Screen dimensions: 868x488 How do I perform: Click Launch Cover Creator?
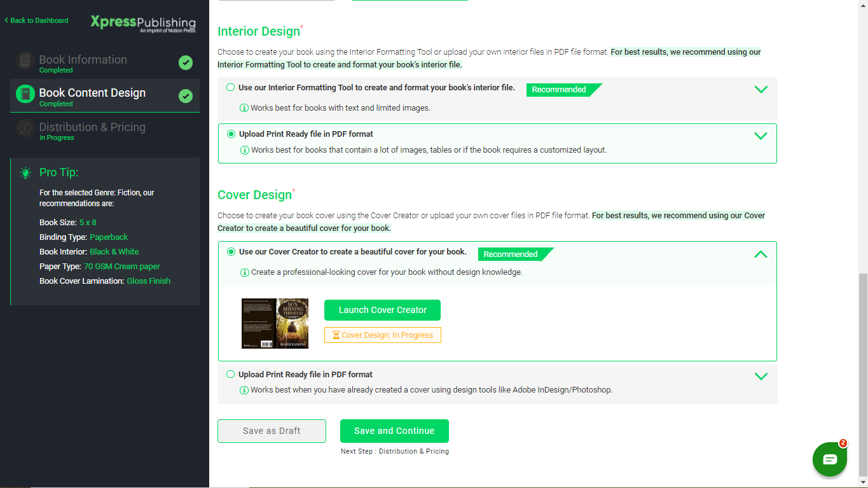(382, 310)
